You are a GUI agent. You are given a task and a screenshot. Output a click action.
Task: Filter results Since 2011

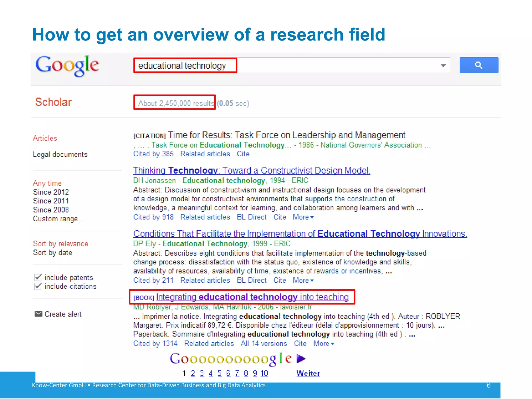coord(51,201)
